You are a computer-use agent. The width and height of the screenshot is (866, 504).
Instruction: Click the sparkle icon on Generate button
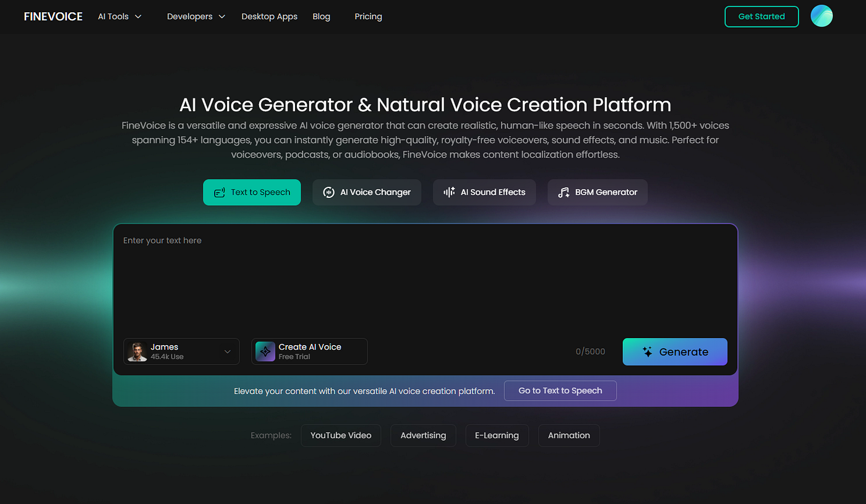coord(648,352)
